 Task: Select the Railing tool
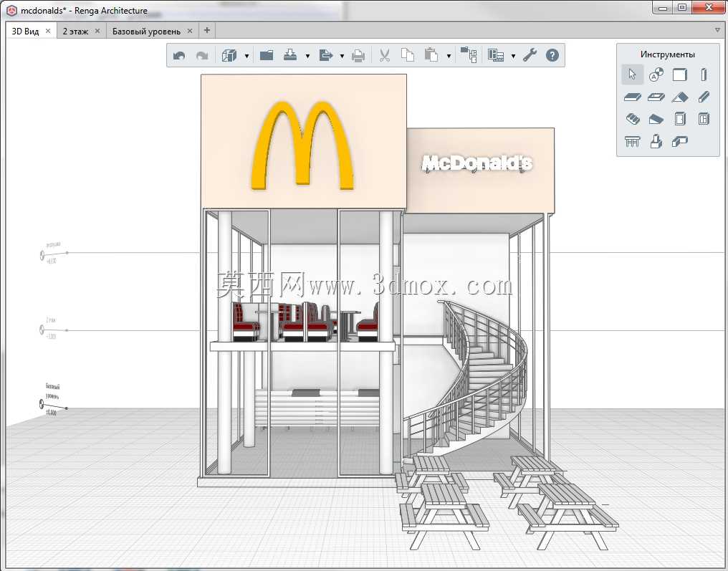(632, 141)
